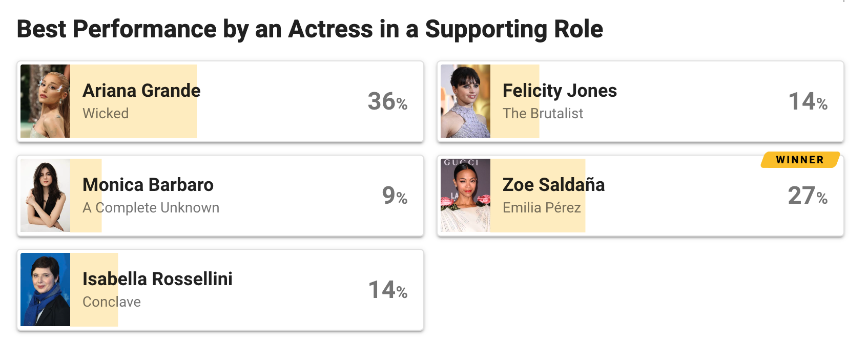Click Monica Barbaro's photo thumbnail

45,195
